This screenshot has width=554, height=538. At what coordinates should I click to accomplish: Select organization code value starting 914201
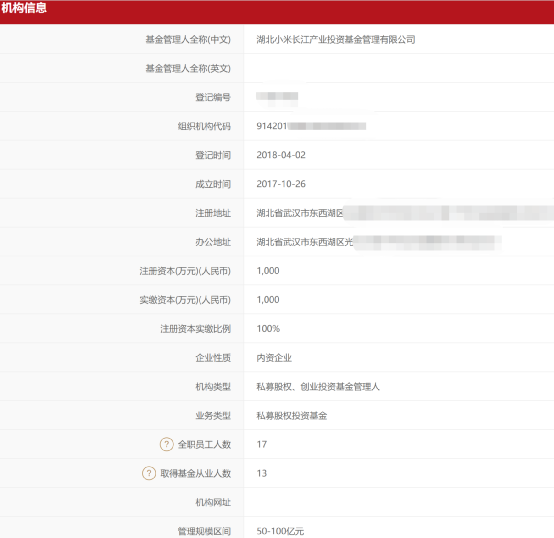(x=311, y=126)
